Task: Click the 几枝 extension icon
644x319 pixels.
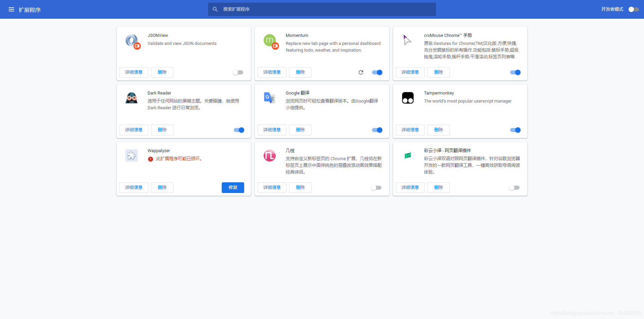Action: (x=269, y=155)
